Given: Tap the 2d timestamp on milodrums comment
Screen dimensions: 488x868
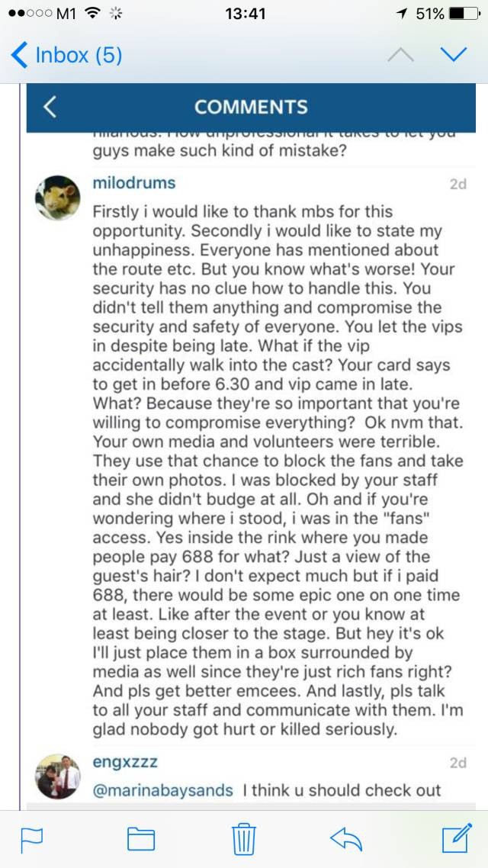Looking at the screenshot, I should tap(457, 184).
